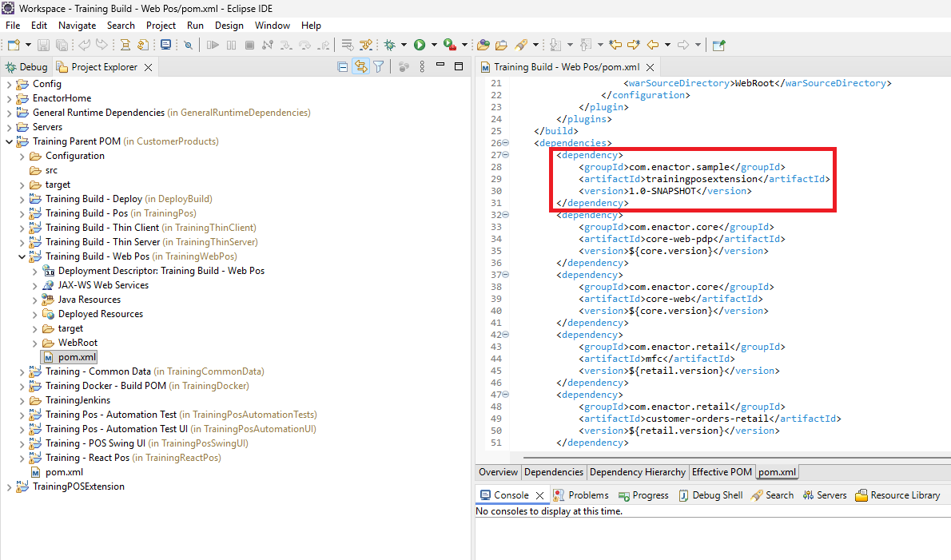The width and height of the screenshot is (951, 560).
Task: Switch to the Effective POM tab
Action: [x=722, y=472]
